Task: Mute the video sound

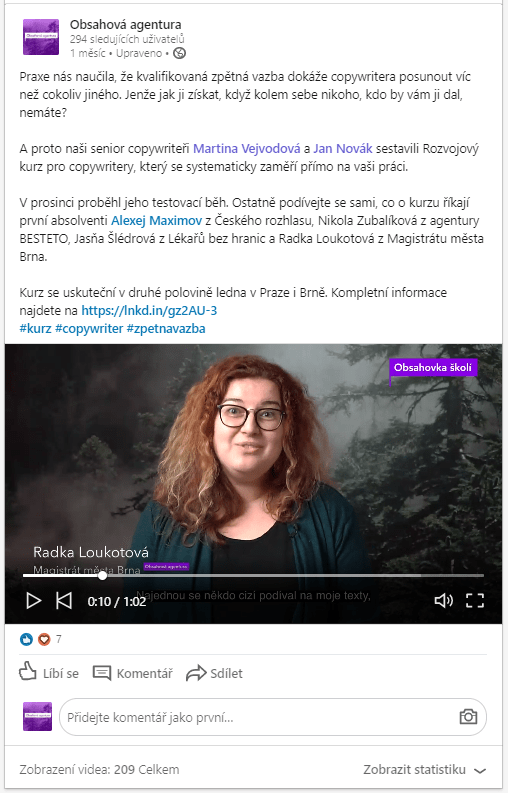Action: click(443, 600)
